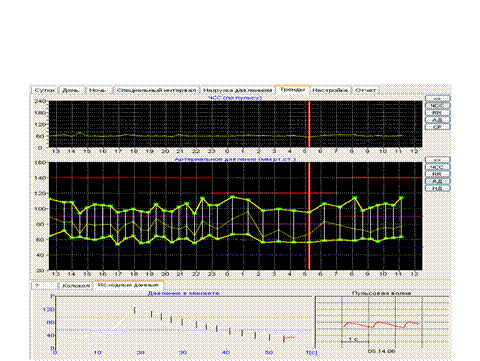
Task: Open the Специальный интервал tab
Action: click(x=156, y=91)
